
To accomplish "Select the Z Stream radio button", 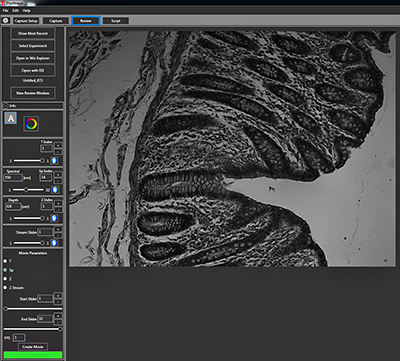I will tap(5, 287).
